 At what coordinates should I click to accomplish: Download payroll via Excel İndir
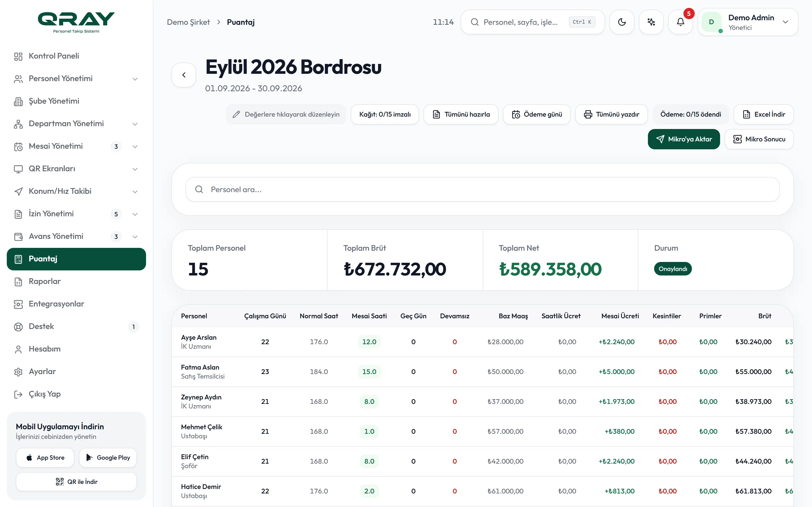tap(764, 114)
